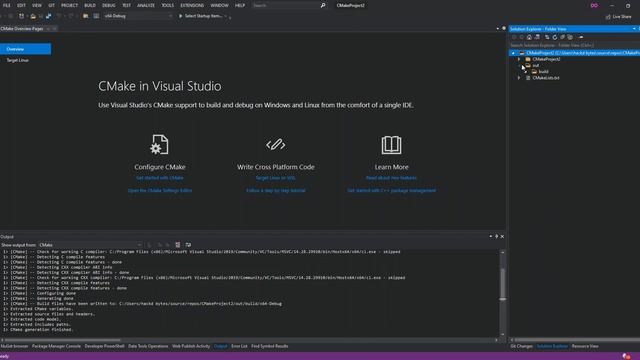
Task: Select the Target Linux page tab
Action: click(x=18, y=60)
